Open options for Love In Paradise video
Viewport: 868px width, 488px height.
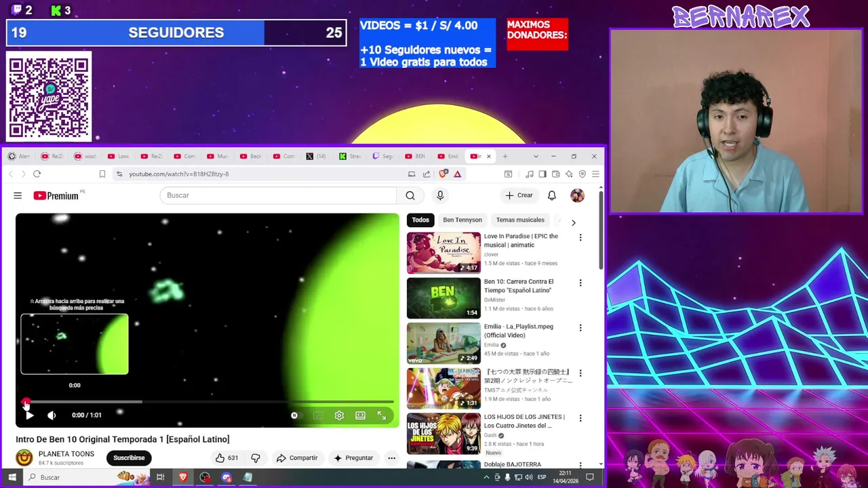click(580, 238)
